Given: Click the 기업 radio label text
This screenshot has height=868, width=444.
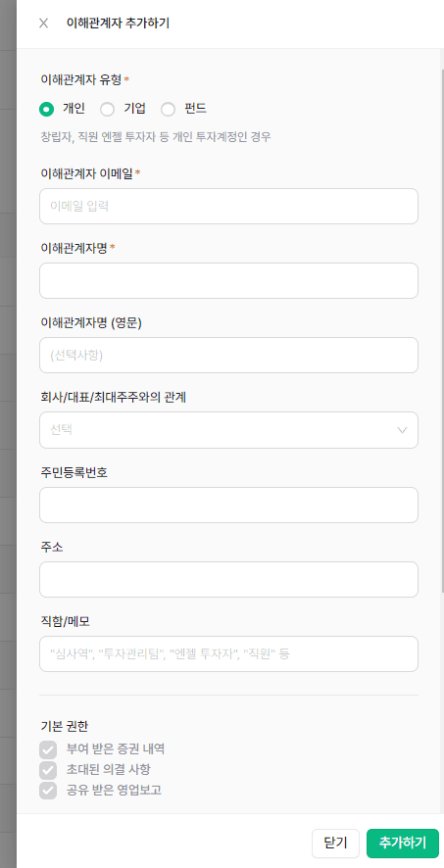Looking at the screenshot, I should 134,109.
